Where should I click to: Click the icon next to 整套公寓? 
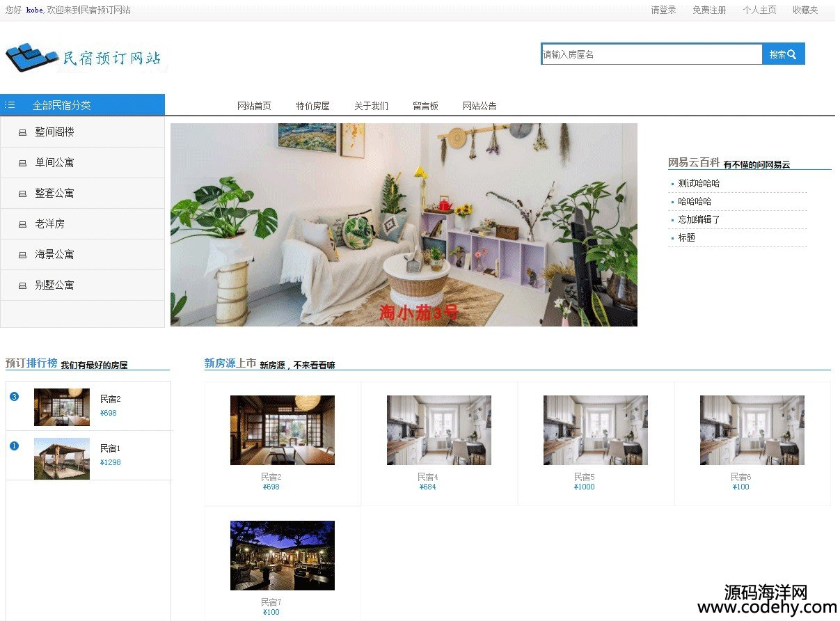pyautogui.click(x=22, y=194)
